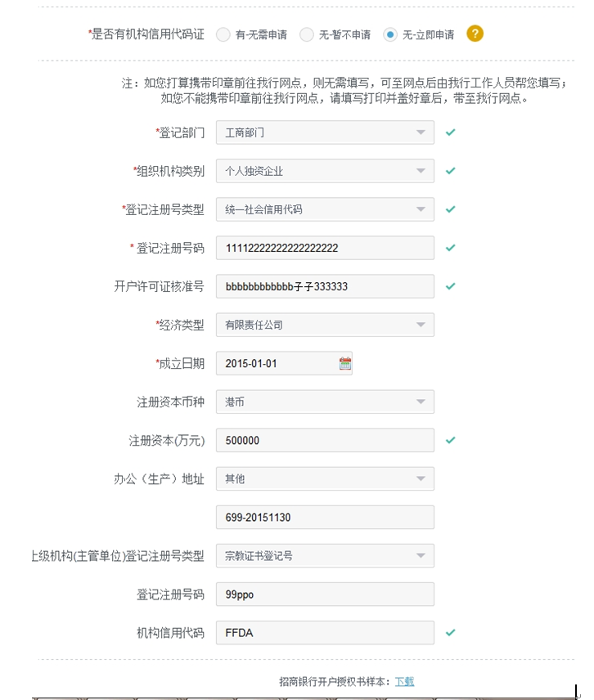The height and width of the screenshot is (700, 594).
Task: Click the yellow question mark help icon
Action: (475, 34)
